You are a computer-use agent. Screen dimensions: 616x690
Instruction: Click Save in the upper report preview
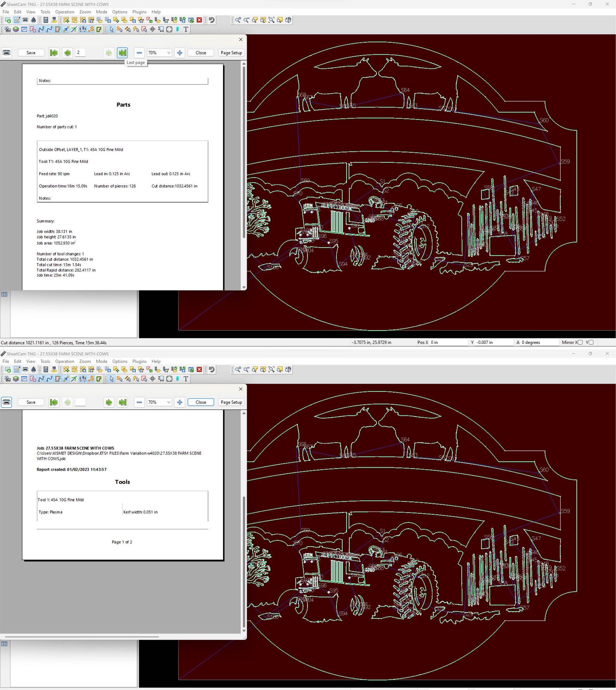pos(31,53)
